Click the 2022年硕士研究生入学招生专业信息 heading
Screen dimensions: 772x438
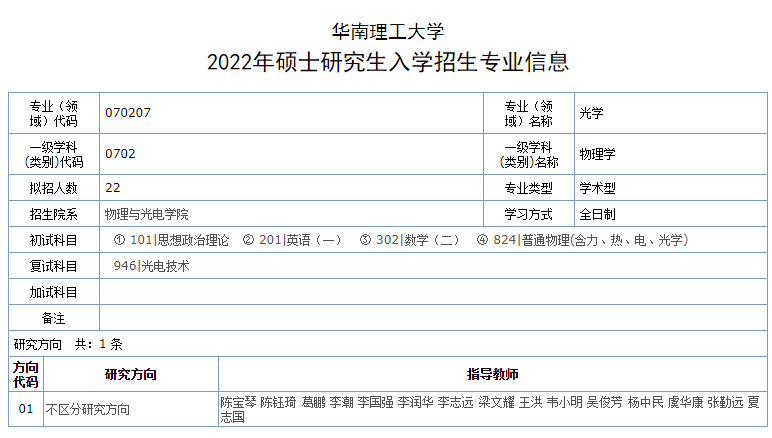tap(387, 63)
